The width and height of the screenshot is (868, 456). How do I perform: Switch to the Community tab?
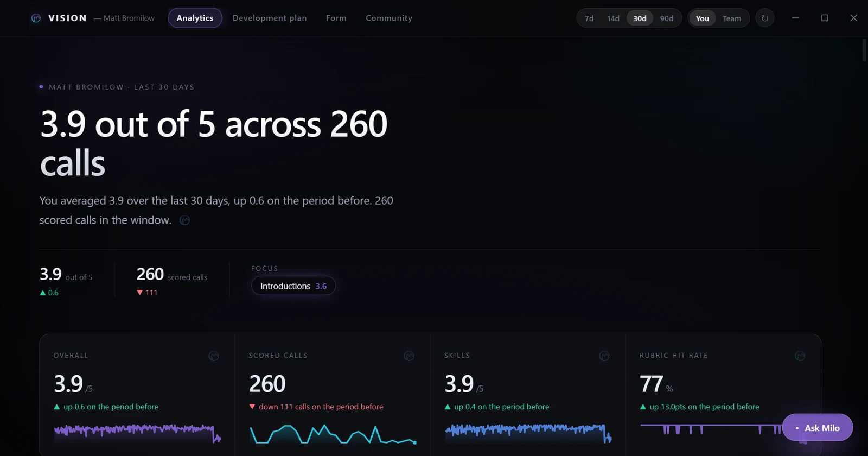(x=389, y=18)
